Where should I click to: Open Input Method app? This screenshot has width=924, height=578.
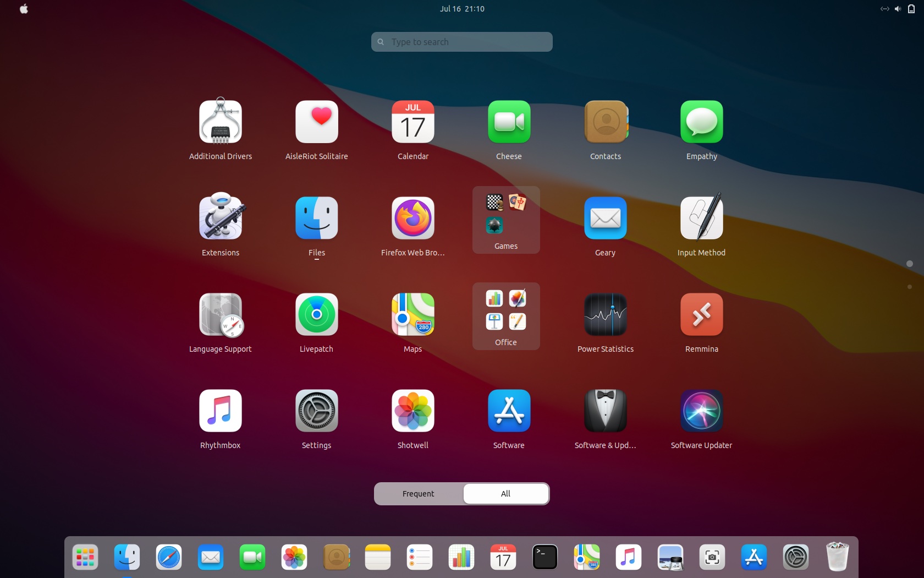pyautogui.click(x=702, y=217)
